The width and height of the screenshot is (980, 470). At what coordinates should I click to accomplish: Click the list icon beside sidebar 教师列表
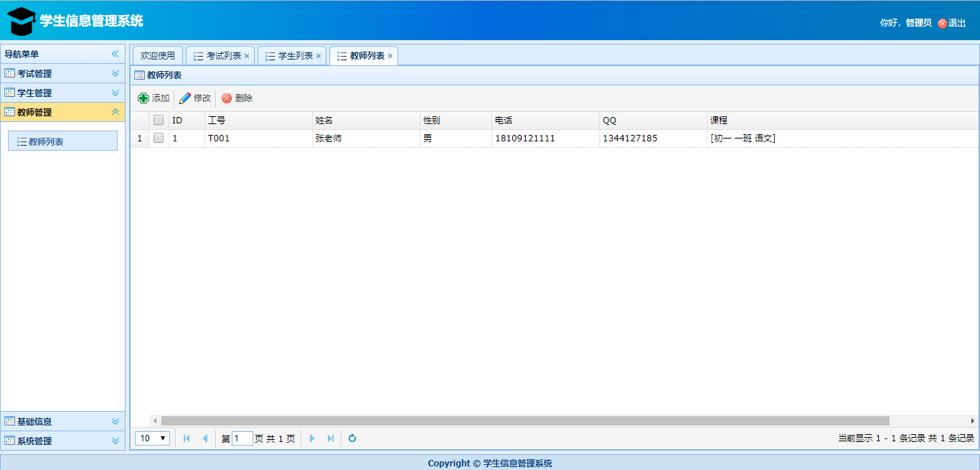pyautogui.click(x=22, y=141)
